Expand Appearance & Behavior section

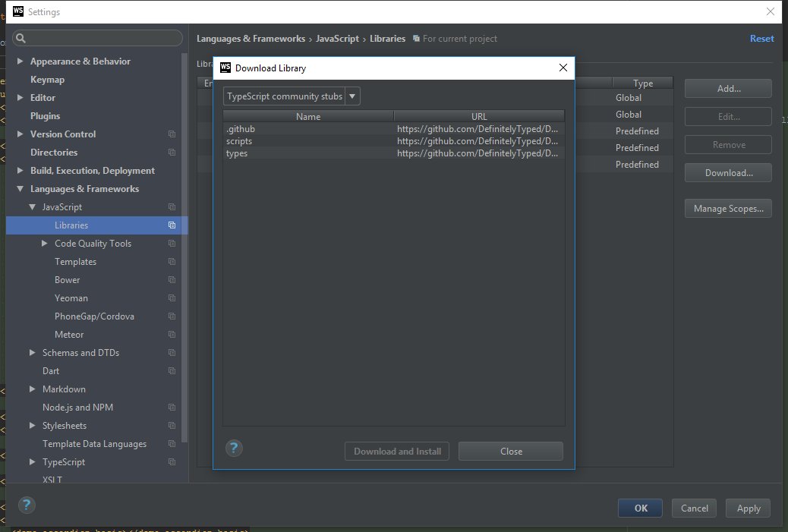(20, 61)
